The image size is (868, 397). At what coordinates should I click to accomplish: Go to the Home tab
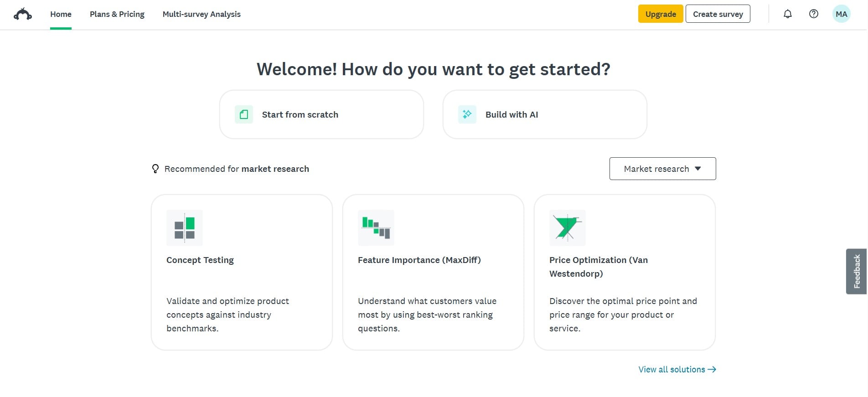pyautogui.click(x=61, y=14)
